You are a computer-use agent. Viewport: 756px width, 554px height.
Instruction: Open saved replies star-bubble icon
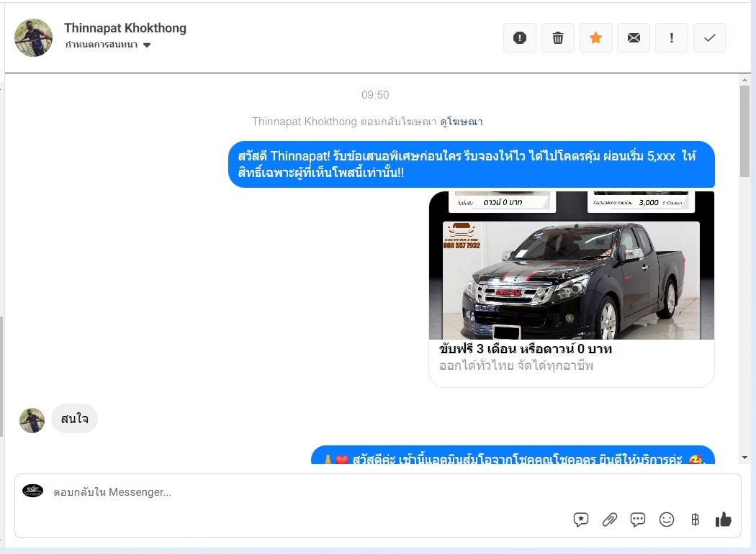point(581,519)
